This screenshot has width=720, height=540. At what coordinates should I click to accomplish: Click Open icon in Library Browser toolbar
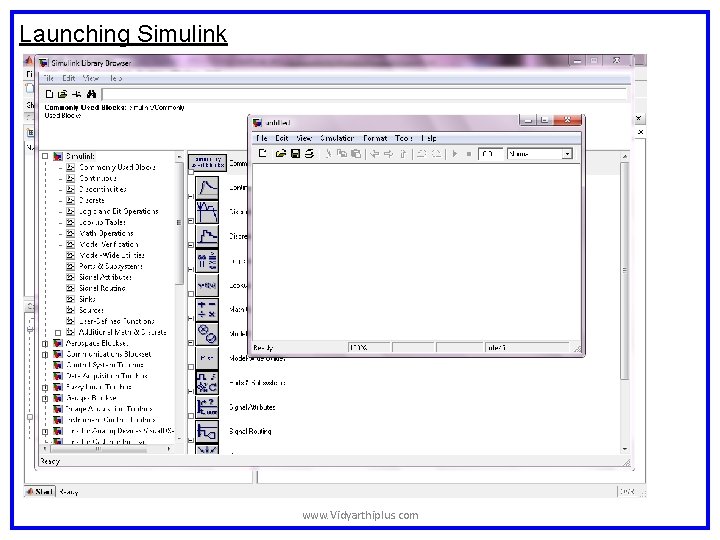tap(62, 94)
